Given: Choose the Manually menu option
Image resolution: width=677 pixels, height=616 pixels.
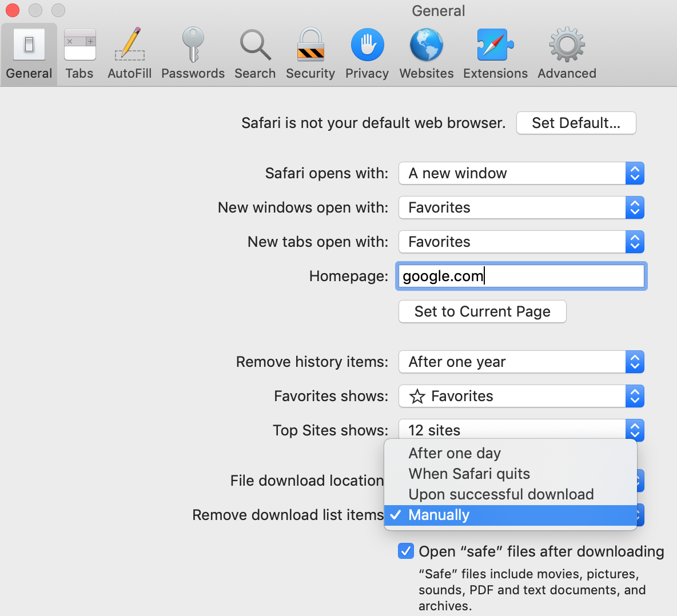Looking at the screenshot, I should click(511, 515).
